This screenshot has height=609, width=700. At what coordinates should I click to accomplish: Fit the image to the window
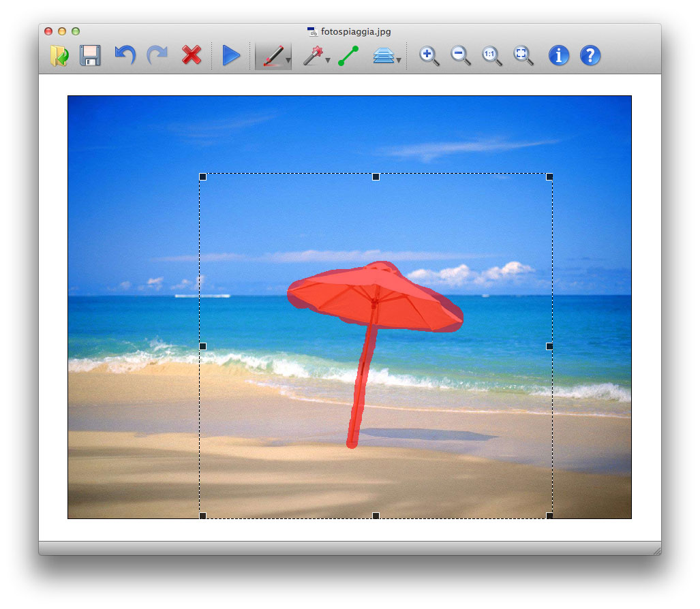point(523,57)
